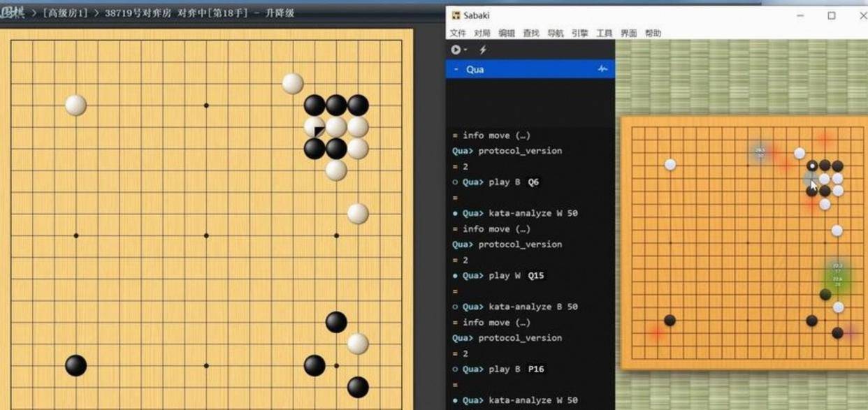Click the 帮助 menu item
This screenshot has height=410, width=868.
(x=653, y=33)
